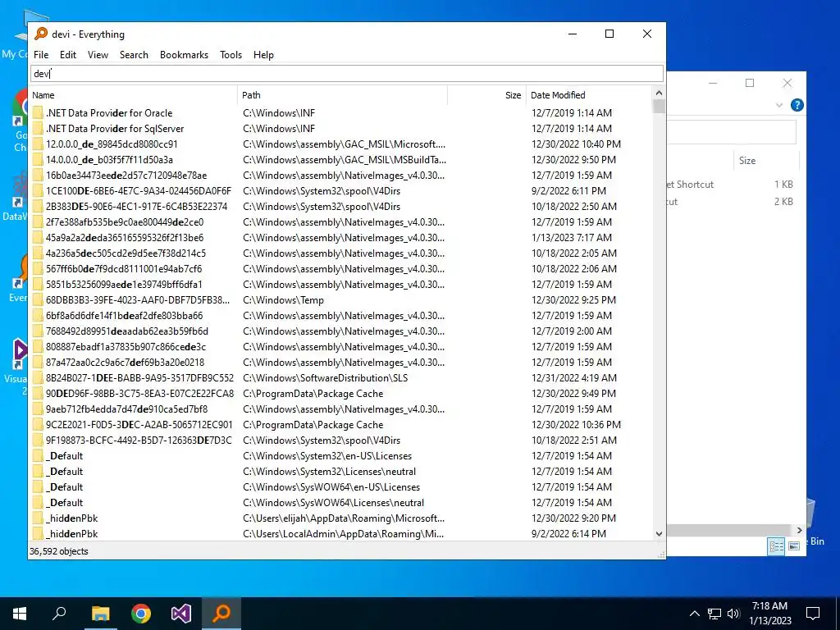The image size is (840, 630).
Task: Open the Tools menu
Action: (x=231, y=55)
